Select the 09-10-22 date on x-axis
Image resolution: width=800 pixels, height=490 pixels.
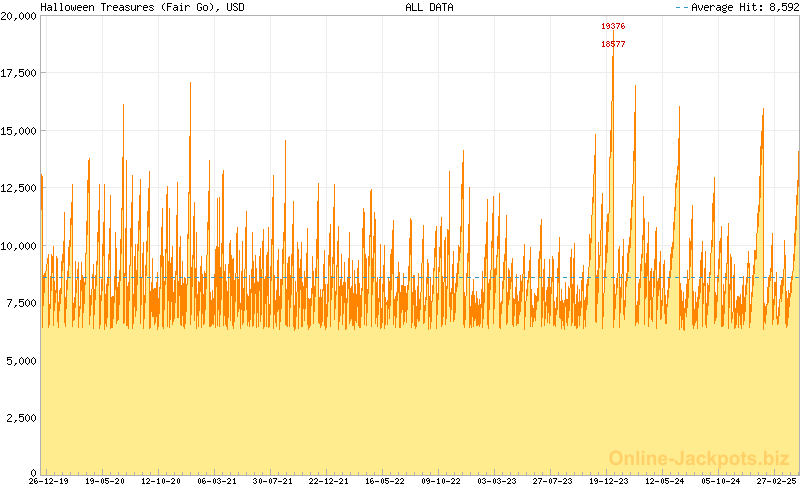[440, 481]
